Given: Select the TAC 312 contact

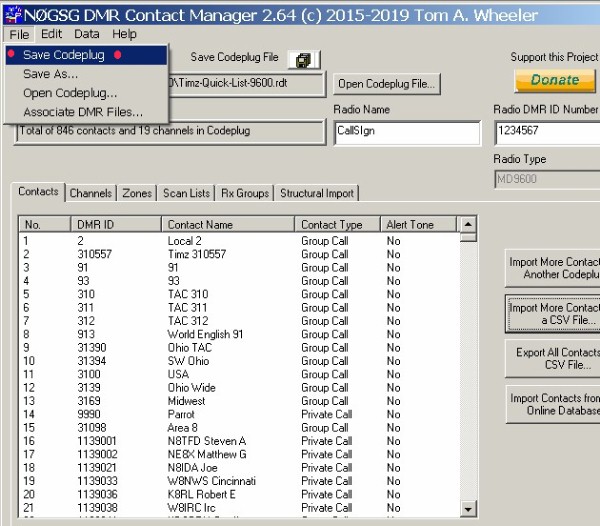Looking at the screenshot, I should point(239,321).
